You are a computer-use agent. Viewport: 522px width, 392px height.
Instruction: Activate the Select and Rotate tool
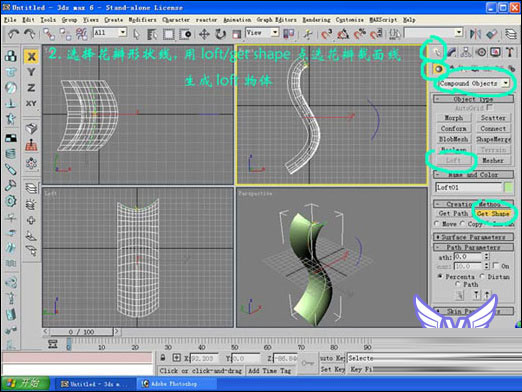coord(220,34)
